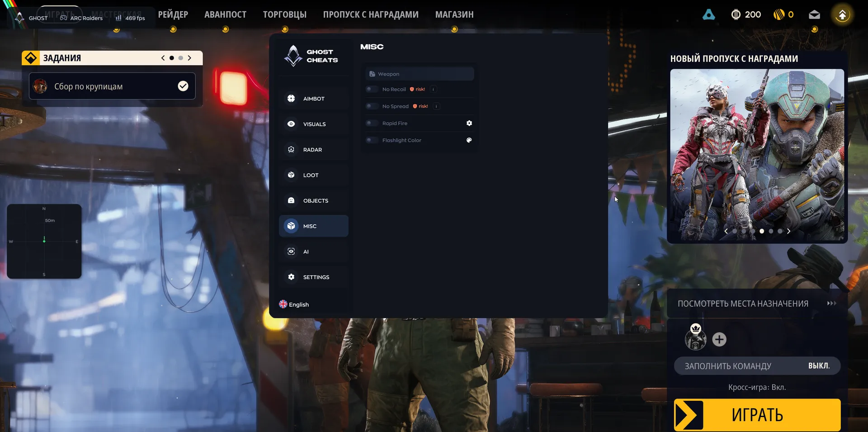The height and width of the screenshot is (432, 868).
Task: Select the MISC sidebar button
Action: coord(313,226)
